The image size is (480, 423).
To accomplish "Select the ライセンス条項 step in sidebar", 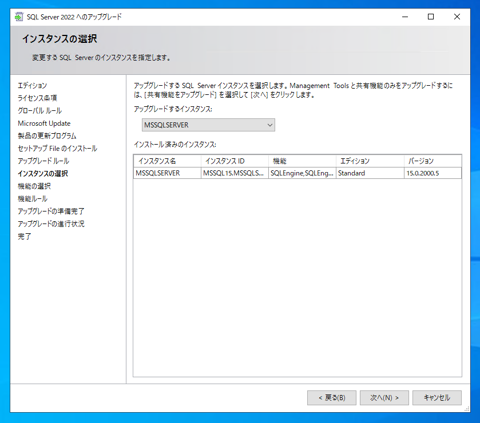I will tap(37, 98).
